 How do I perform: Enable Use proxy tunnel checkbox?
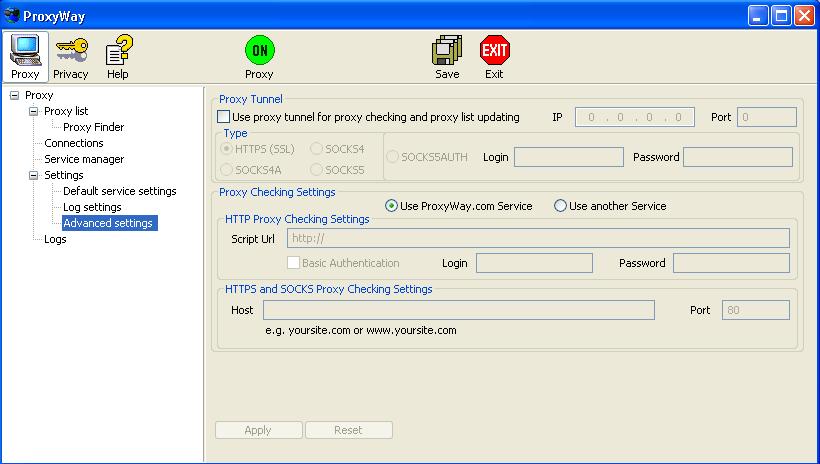coord(223,117)
